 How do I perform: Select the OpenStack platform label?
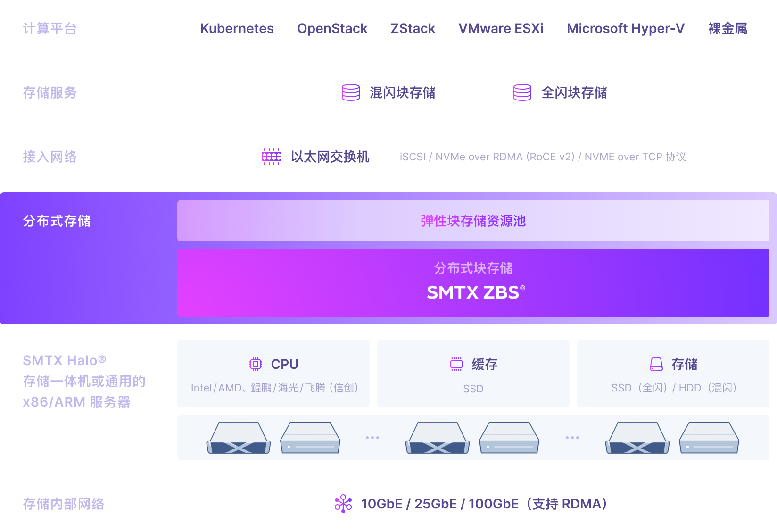(x=332, y=28)
